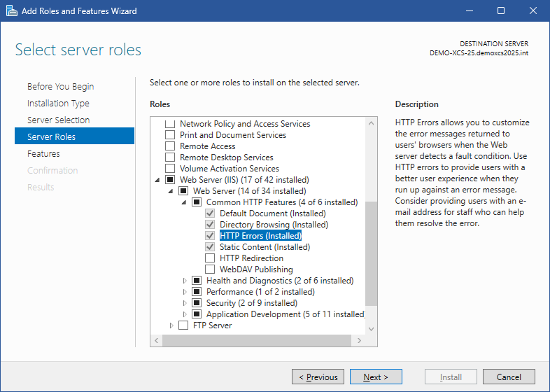
Task: Click the Next button
Action: [376, 377]
